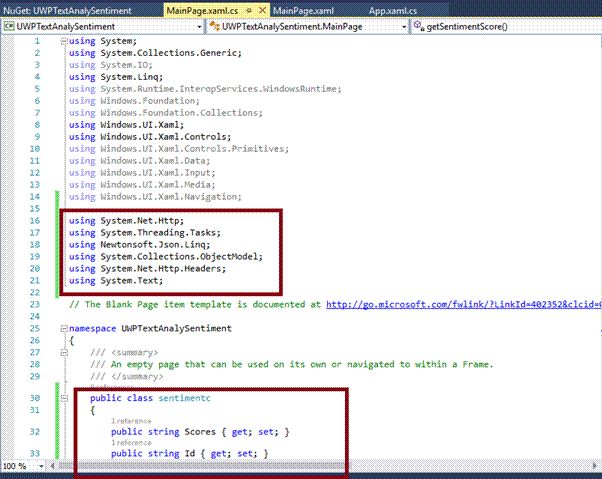602x479 pixels.
Task: Click the getSentimentScore method icon
Action: 418,26
